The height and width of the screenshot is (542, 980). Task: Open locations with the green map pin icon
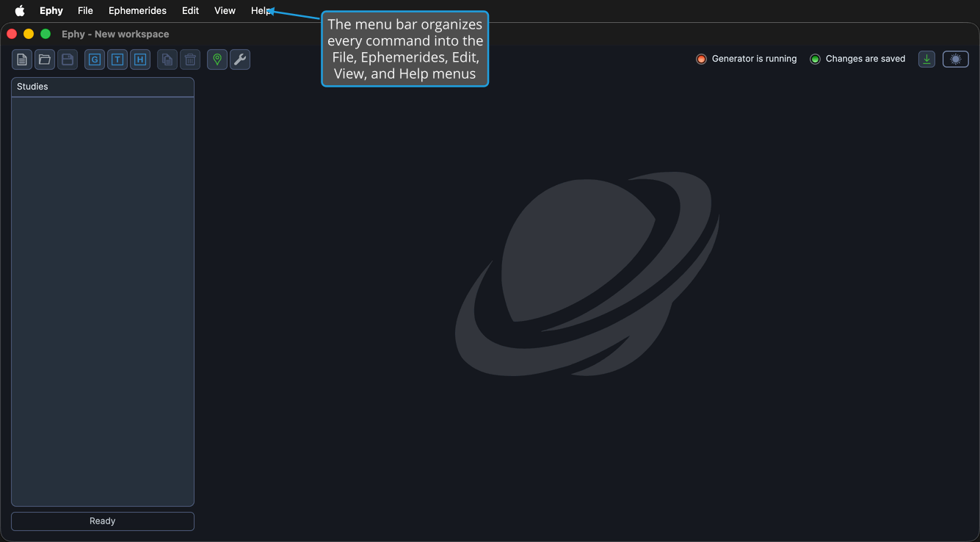click(217, 59)
